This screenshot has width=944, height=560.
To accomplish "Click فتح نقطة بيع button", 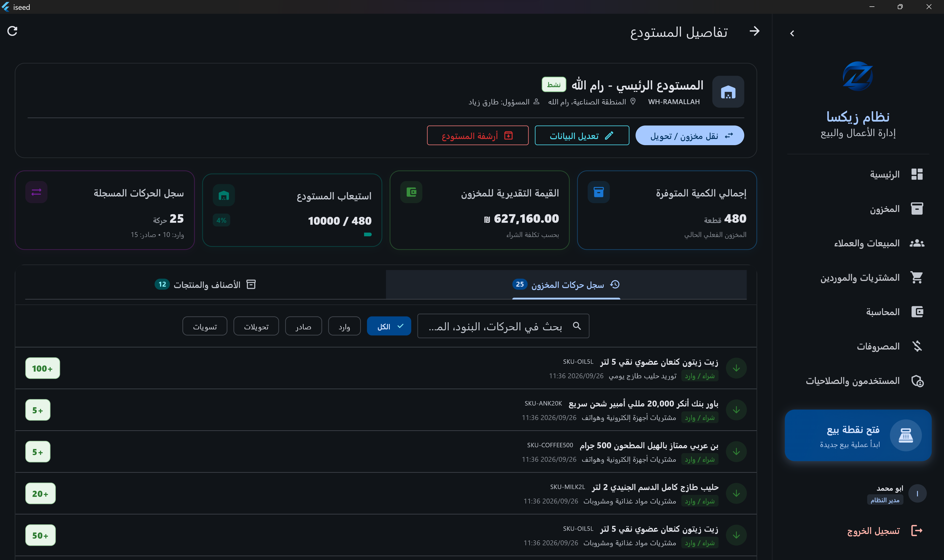I will click(858, 435).
